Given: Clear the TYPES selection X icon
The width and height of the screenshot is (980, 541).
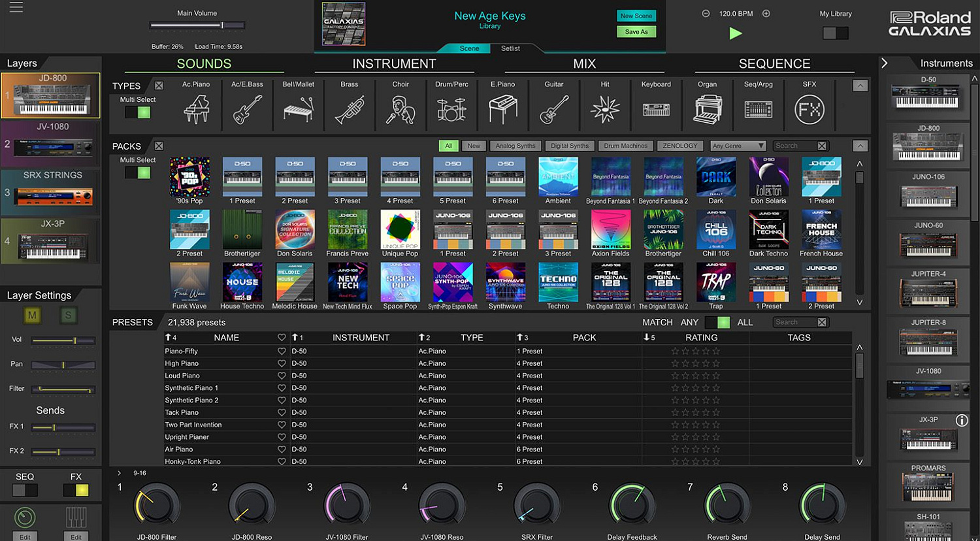Looking at the screenshot, I should (x=159, y=86).
